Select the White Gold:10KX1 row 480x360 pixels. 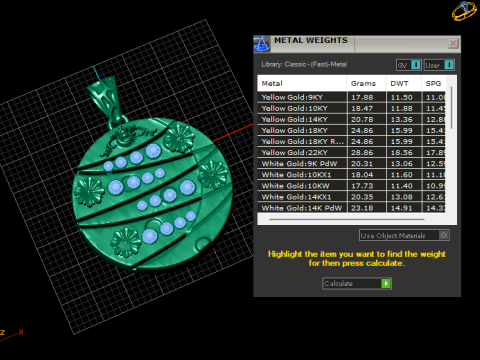pos(351,175)
